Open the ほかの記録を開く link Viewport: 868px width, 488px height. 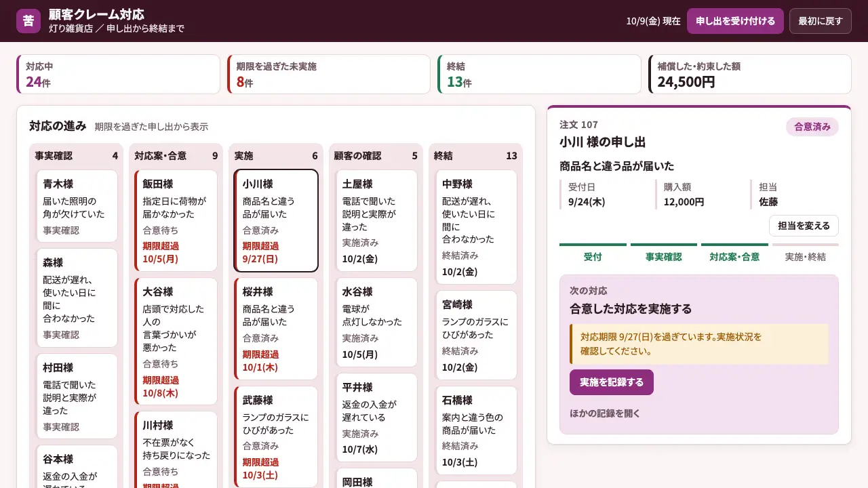coord(605,413)
